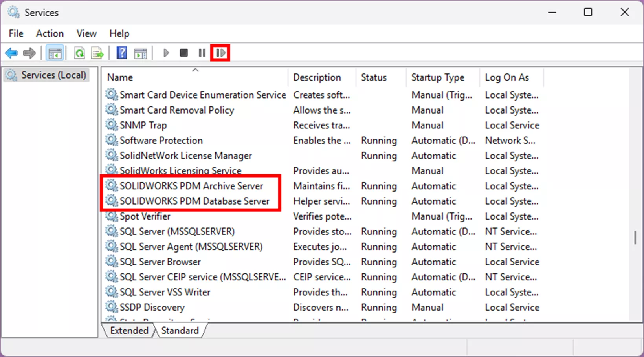
Task: Select SOLIDWORKS PDM Database Server service
Action: click(x=322, y=201)
